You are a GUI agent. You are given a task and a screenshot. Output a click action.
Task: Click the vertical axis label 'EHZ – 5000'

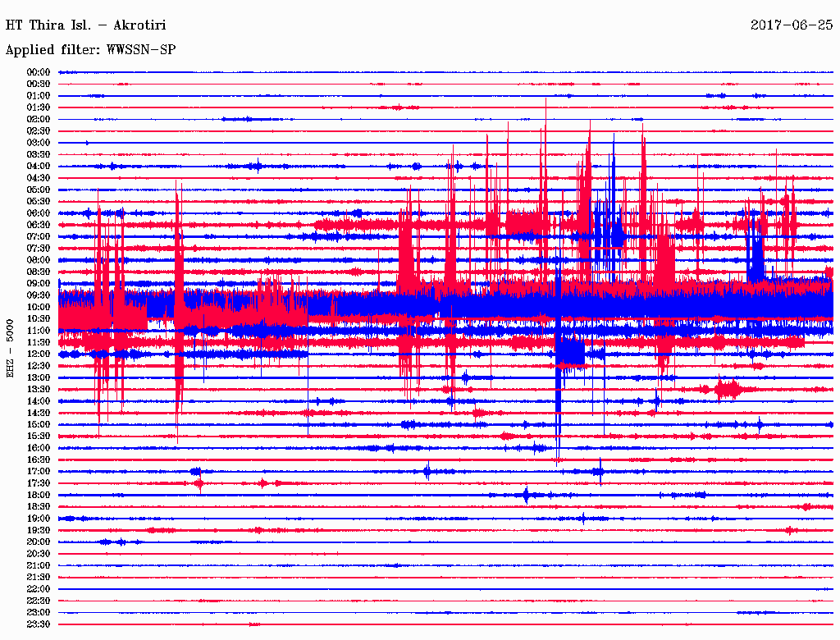10,349
